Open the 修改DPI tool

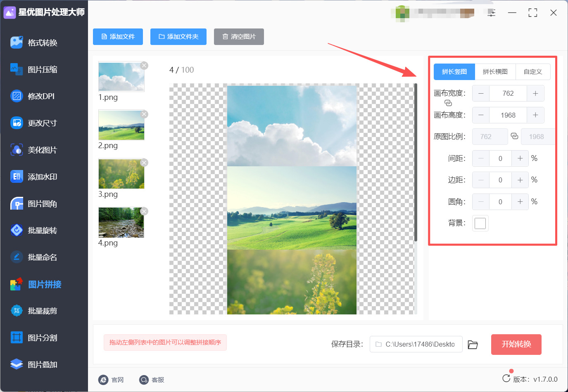(x=33, y=96)
